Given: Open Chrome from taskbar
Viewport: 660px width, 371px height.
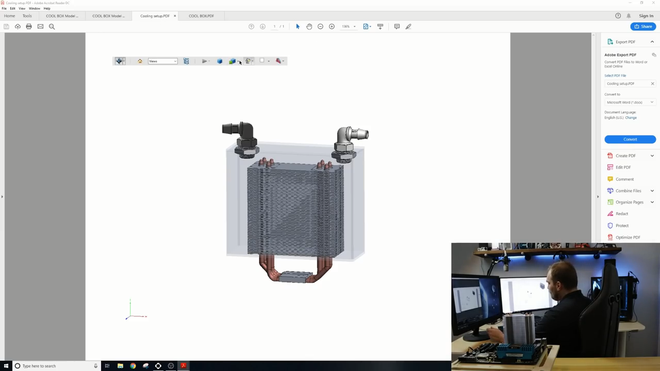Looking at the screenshot, I should click(133, 366).
